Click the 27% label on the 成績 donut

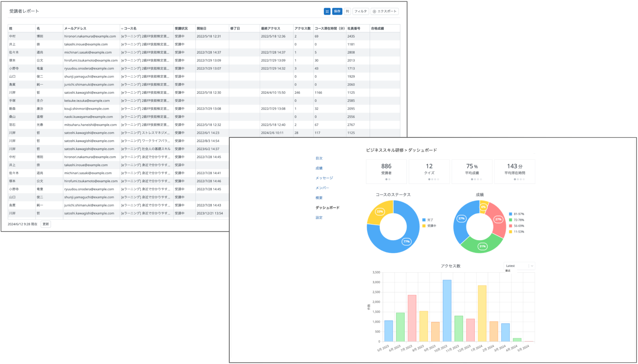498,219
